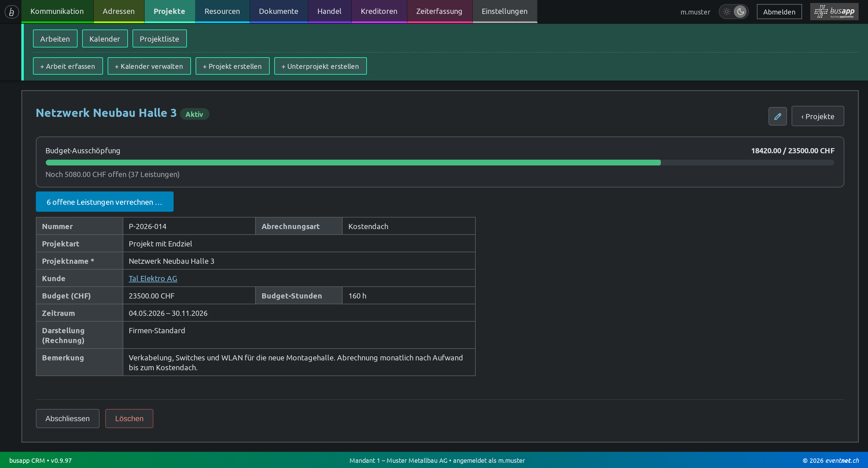
Task: Open the Kalender view
Action: (x=105, y=39)
